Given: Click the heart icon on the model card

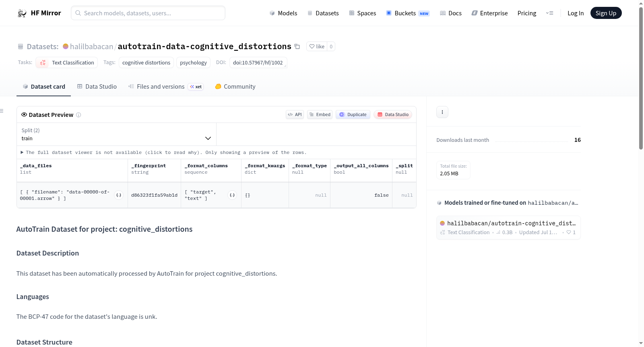Looking at the screenshot, I should (569, 233).
